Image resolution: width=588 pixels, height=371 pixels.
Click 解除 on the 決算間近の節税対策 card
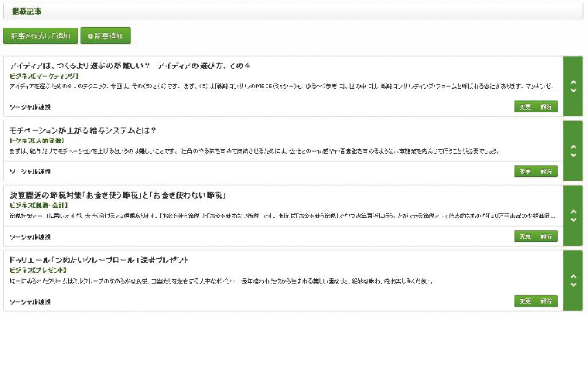(546, 237)
